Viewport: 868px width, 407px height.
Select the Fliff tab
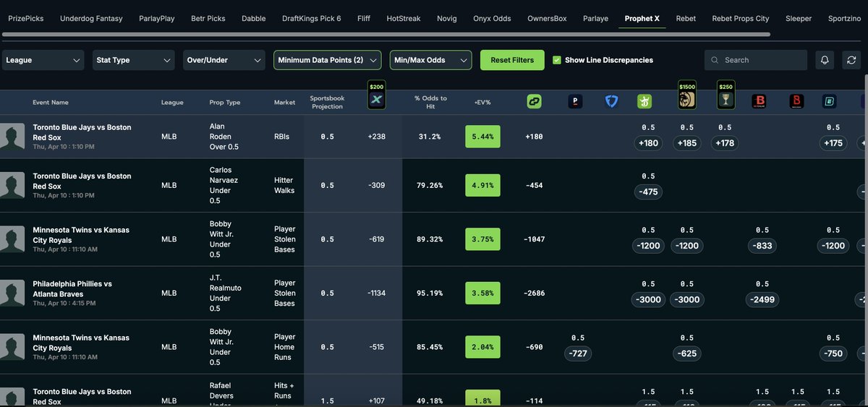point(364,18)
